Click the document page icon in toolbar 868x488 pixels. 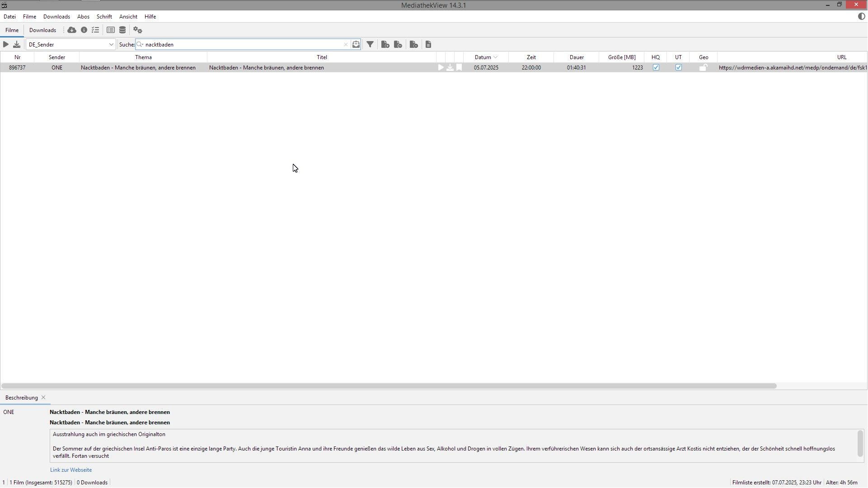click(428, 44)
